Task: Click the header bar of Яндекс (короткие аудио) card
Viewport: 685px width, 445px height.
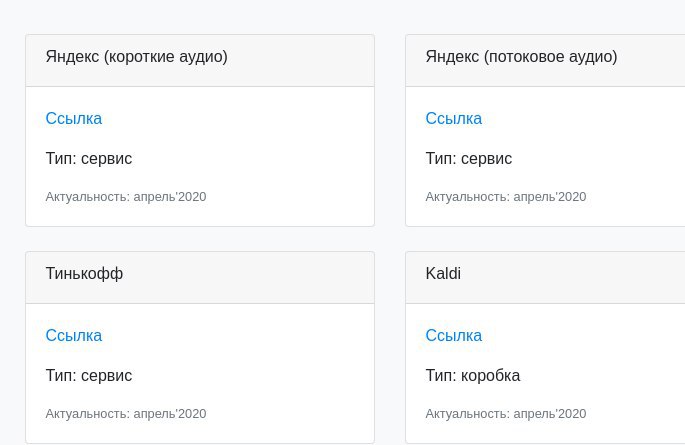Action: (x=200, y=61)
